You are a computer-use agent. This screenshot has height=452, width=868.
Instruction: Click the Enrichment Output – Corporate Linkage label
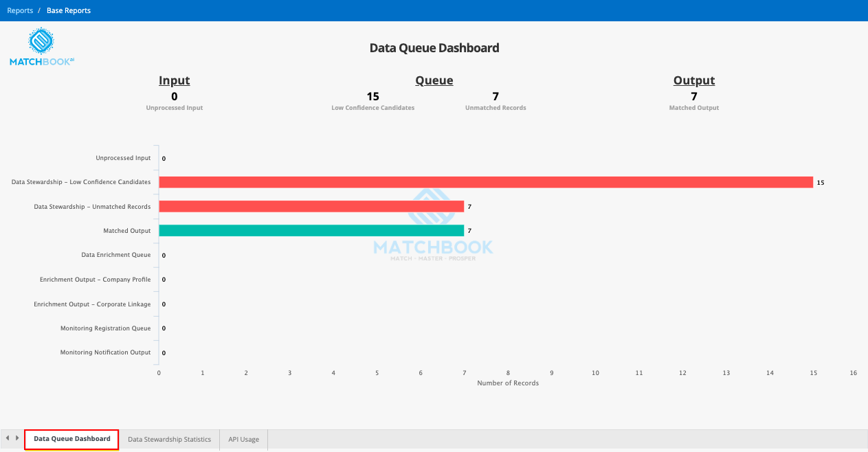tap(92, 304)
